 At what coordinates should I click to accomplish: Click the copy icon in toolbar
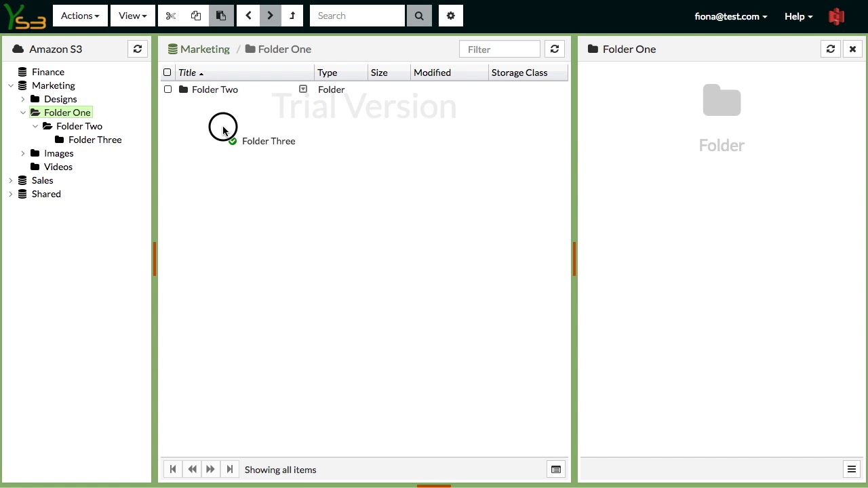tap(196, 16)
